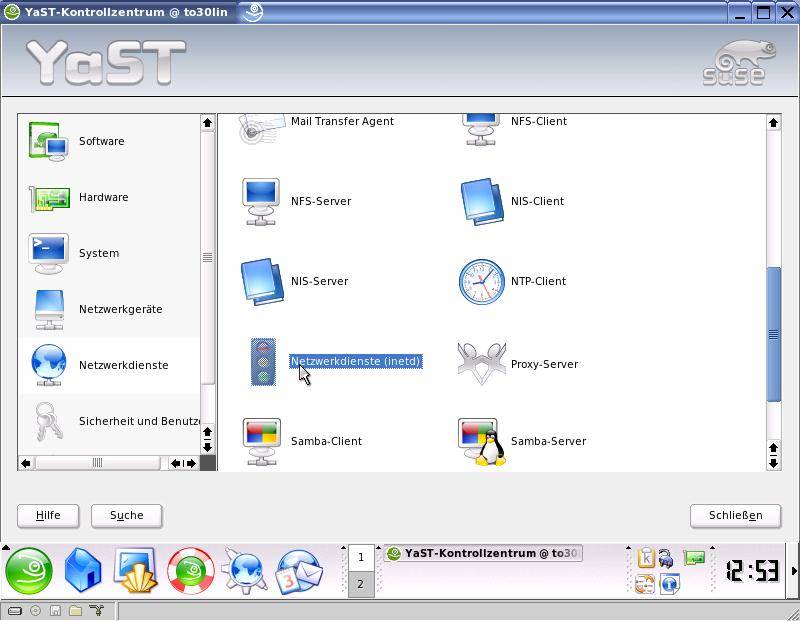Launch the Konqueror globe browser icon
Viewport: 800px width, 621px height.
point(244,571)
